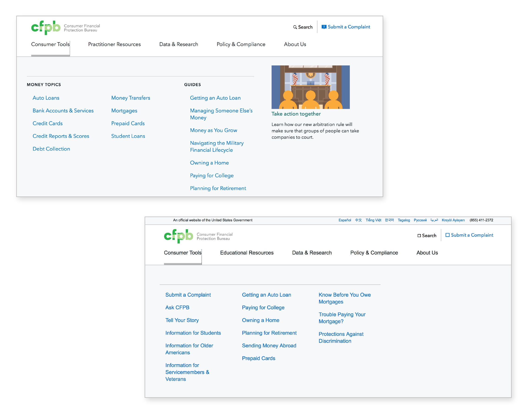Screen dimensions: 532x416
Task: Click the courtroom illustration thumbnail
Action: [x=311, y=87]
